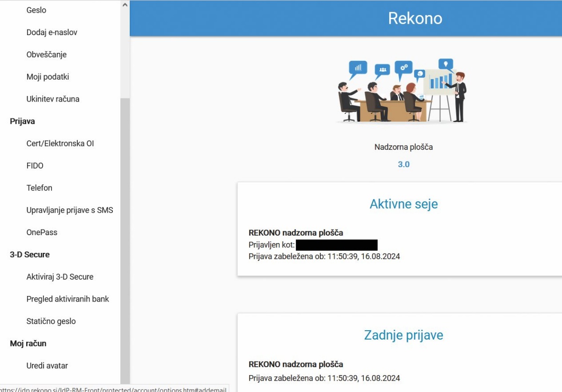
Task: Go to Moji podatki
Action: (x=48, y=77)
